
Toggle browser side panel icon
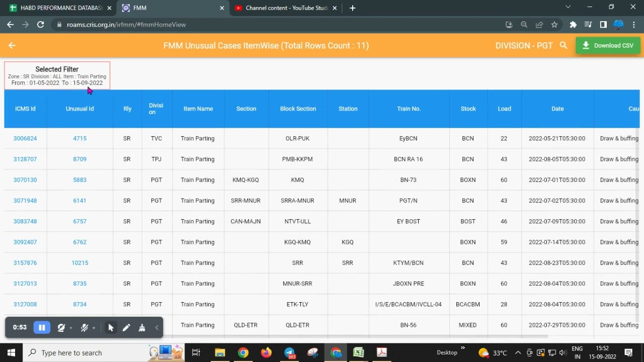[x=603, y=24]
